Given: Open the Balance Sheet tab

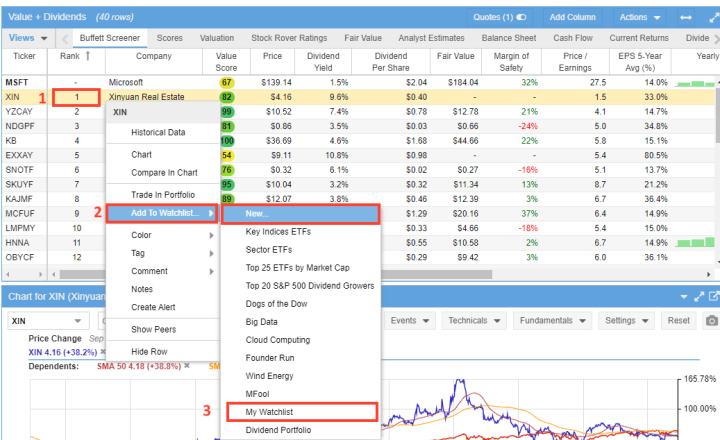Looking at the screenshot, I should tap(509, 38).
